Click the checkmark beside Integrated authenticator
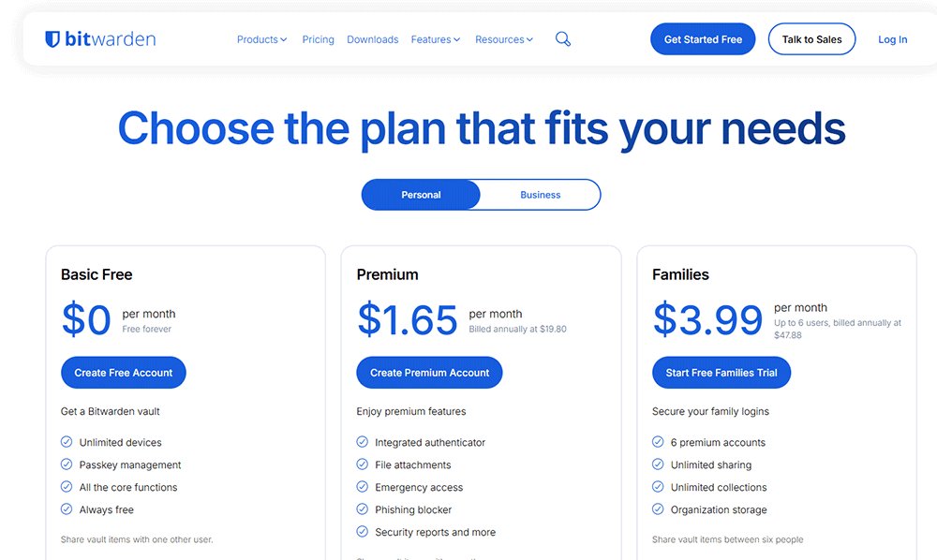The image size is (937, 560). click(x=362, y=442)
